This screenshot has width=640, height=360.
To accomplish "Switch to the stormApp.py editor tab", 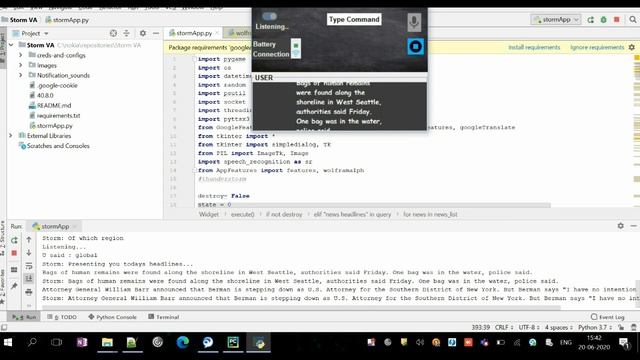I will coord(194,33).
